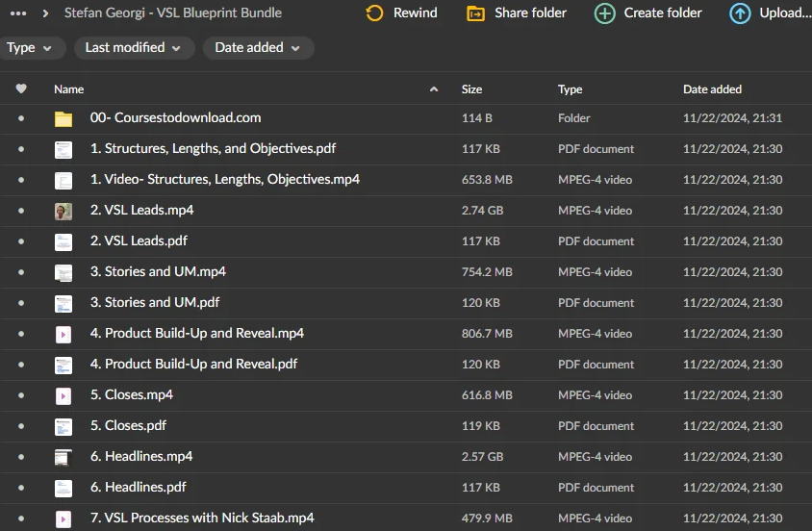Click file icon of 1. Structures, Lengths, and Objectives.pdf
This screenshot has height=531, width=812.
[x=63, y=149]
